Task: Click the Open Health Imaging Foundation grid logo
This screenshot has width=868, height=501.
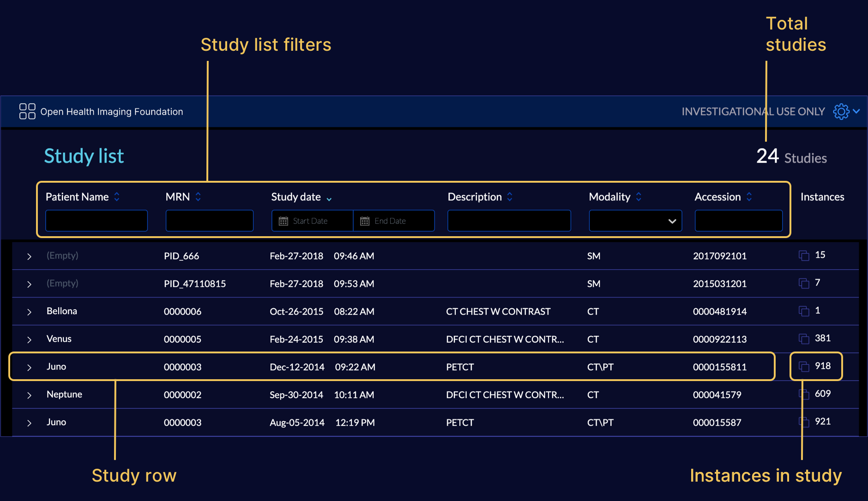Action: 27,111
